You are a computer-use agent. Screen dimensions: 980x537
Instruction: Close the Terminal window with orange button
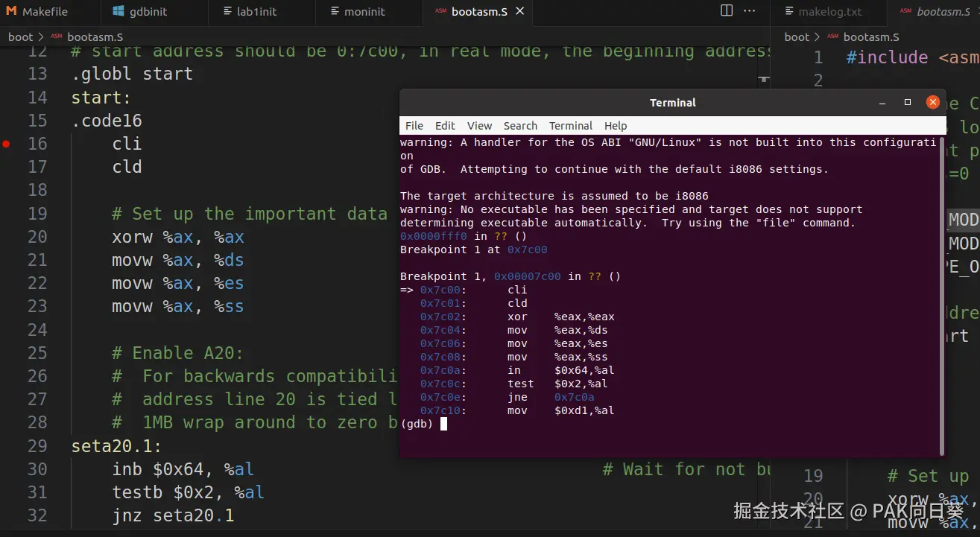point(932,103)
